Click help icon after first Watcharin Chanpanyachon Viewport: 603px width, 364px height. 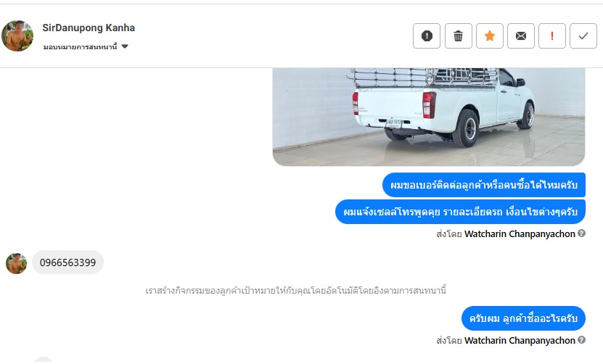[x=581, y=233]
